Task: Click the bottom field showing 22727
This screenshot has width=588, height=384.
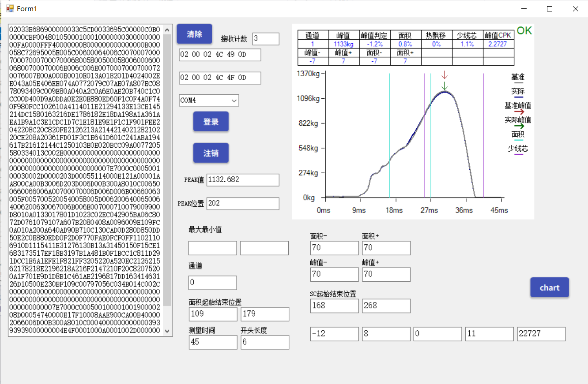Action: click(541, 334)
